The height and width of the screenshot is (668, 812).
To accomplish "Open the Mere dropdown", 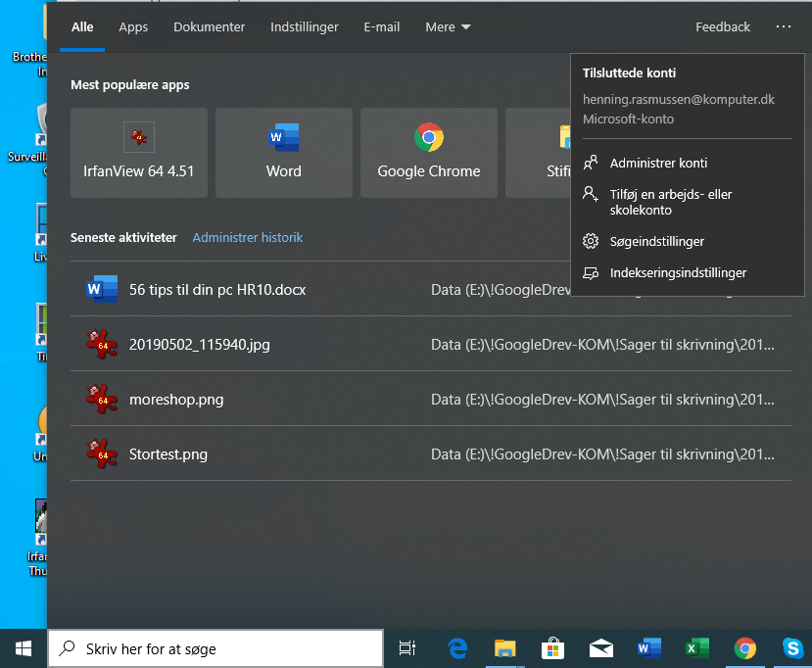I will (x=448, y=26).
